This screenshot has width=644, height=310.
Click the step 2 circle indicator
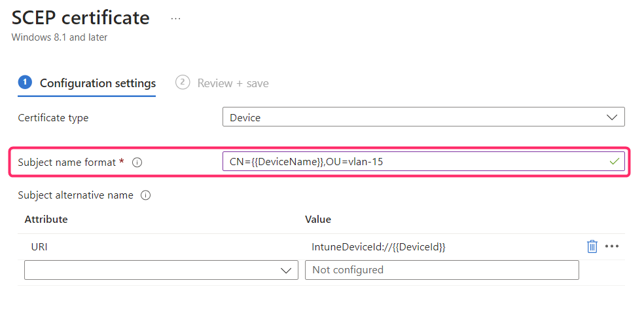[183, 83]
